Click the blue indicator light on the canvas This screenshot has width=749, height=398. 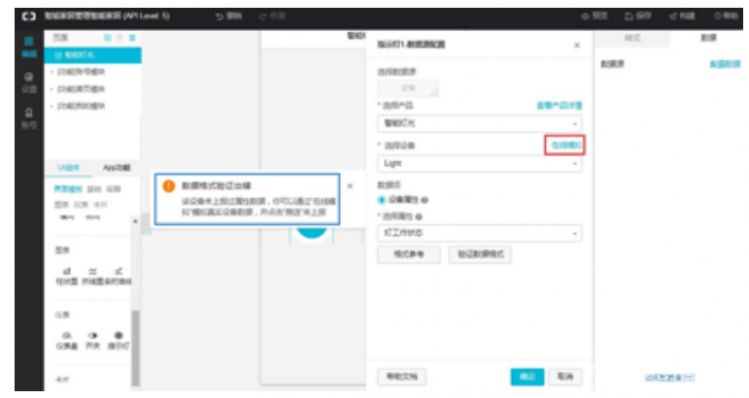312,232
